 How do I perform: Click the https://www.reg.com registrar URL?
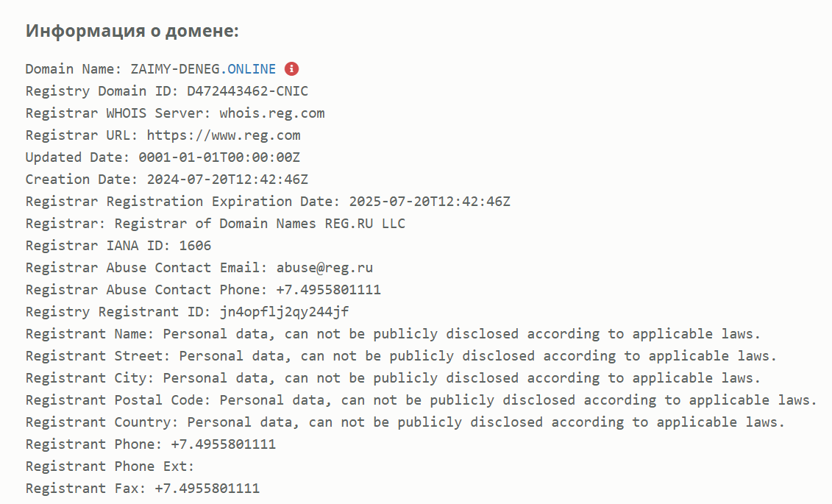(224, 135)
